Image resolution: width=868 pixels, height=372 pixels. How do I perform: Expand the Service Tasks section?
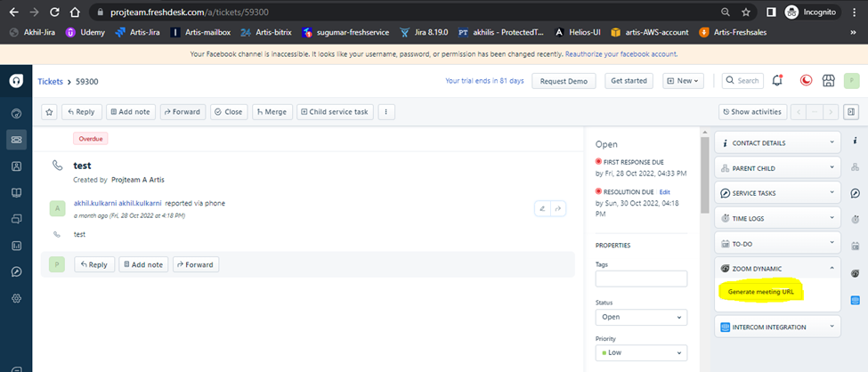(x=777, y=193)
